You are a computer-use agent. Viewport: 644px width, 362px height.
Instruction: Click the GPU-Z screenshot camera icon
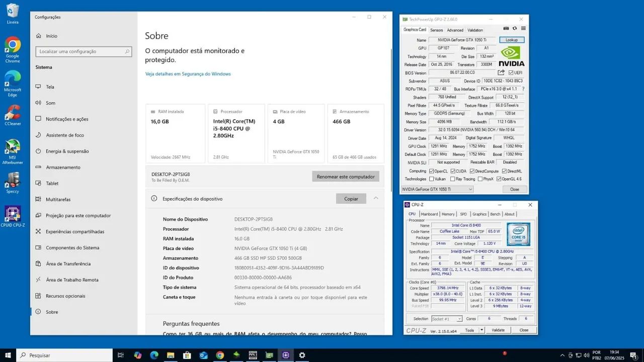pos(506,29)
